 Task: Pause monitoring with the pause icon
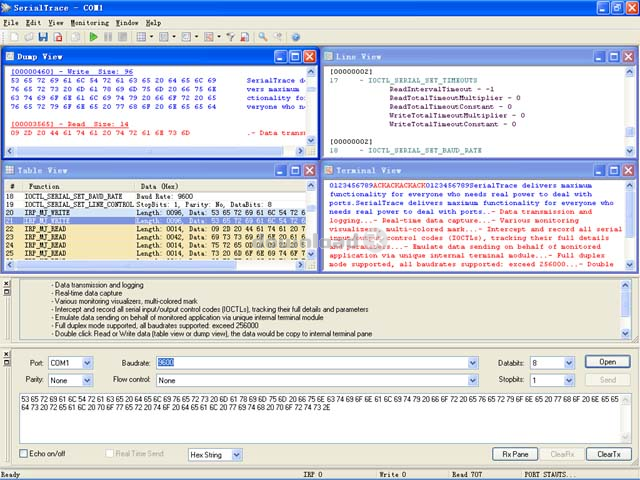pos(108,37)
